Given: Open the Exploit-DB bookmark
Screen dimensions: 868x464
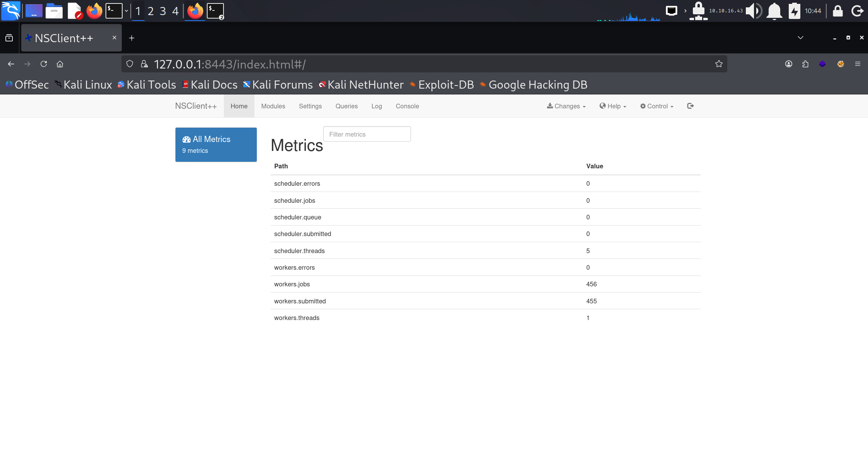Looking at the screenshot, I should tap(442, 85).
